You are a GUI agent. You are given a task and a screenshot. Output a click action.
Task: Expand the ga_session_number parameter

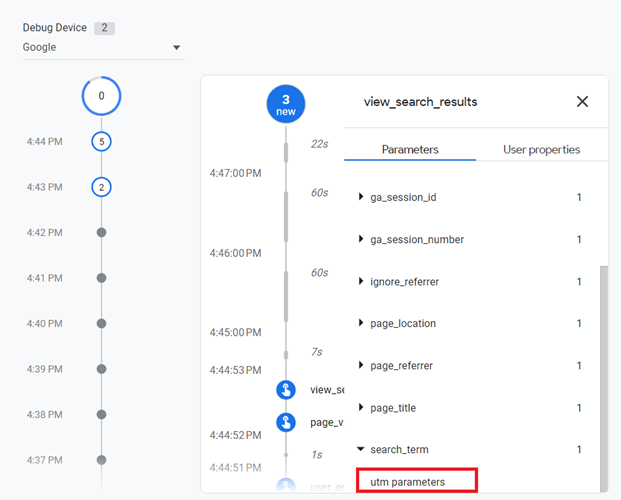pos(361,239)
